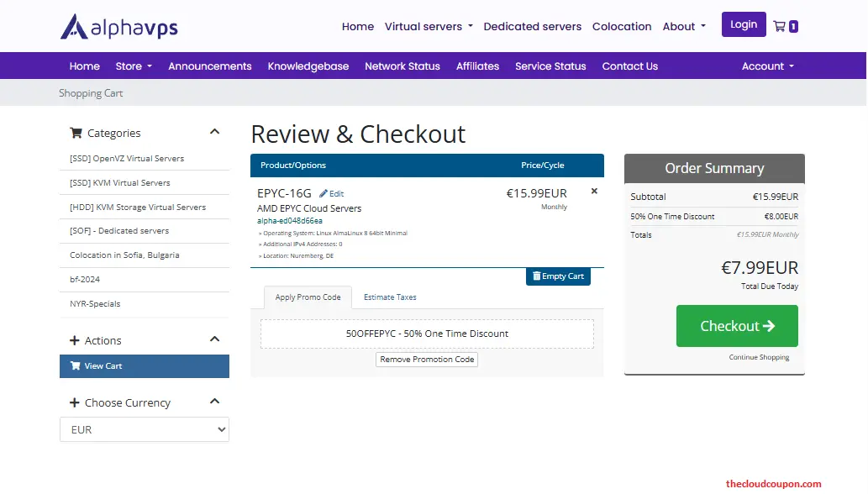Open the Knowledgebase menu item
The image size is (868, 494).
click(x=308, y=66)
